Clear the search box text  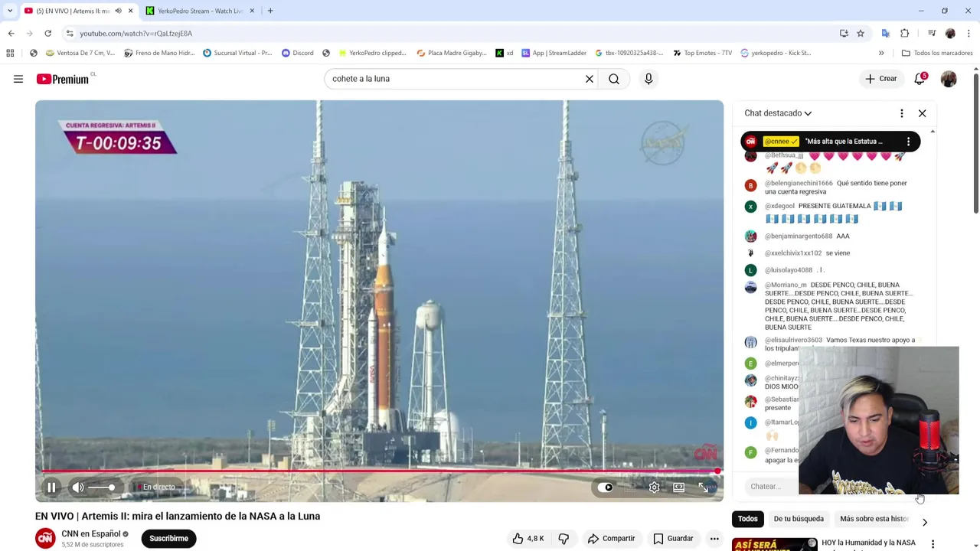click(590, 79)
